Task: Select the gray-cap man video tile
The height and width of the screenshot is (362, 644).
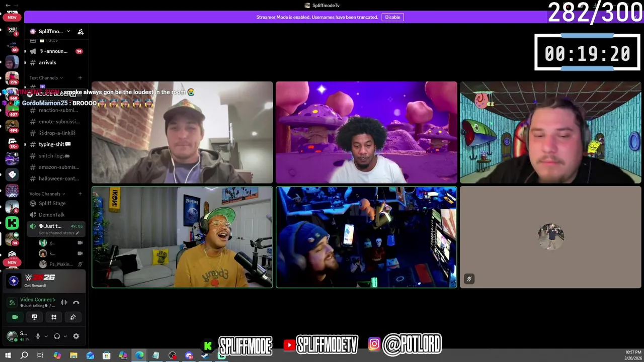Action: 182,132
